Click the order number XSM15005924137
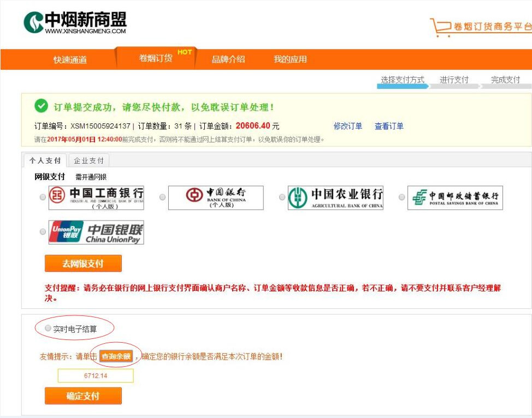 (101, 126)
